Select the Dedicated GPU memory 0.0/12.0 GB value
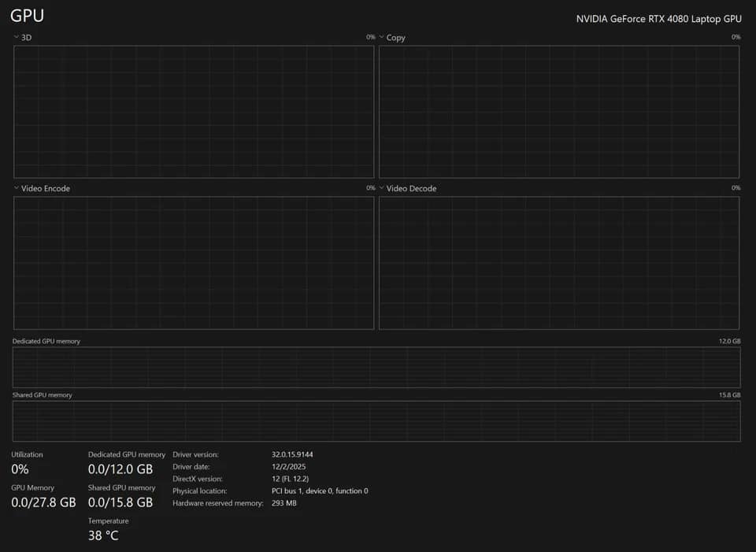756x552 pixels. pos(120,469)
